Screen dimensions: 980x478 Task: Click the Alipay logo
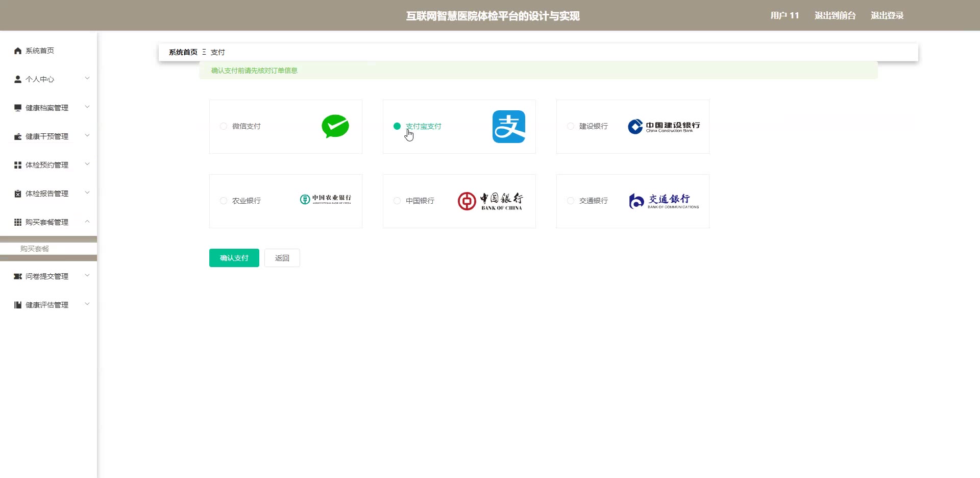tap(509, 127)
